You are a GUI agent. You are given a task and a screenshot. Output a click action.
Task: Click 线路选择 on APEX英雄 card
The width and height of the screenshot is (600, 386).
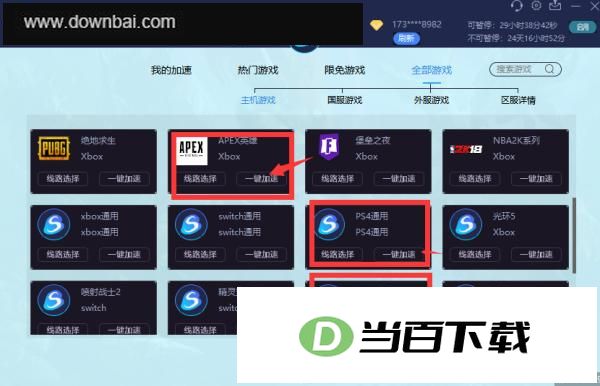point(200,179)
